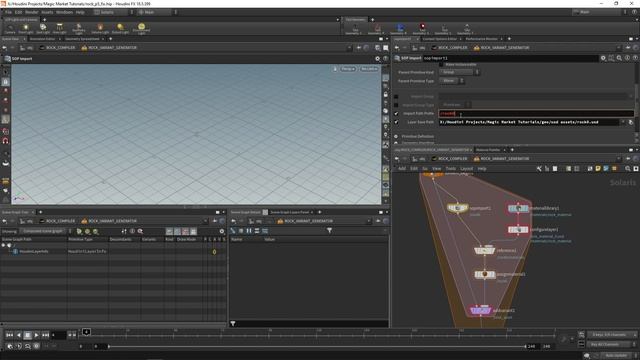Click the reference1 node in the network
This screenshot has height=360, width=640.
tap(484, 250)
